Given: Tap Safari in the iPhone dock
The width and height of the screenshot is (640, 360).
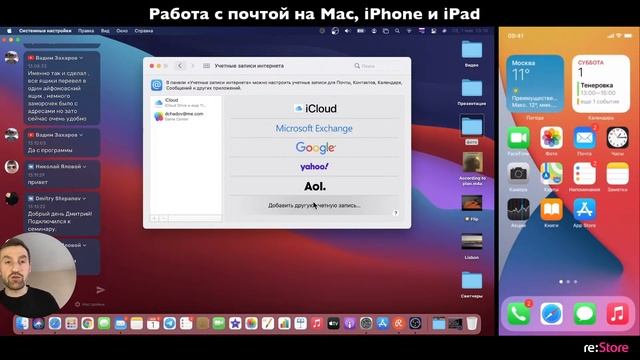Looking at the screenshot, I should coord(551,314).
